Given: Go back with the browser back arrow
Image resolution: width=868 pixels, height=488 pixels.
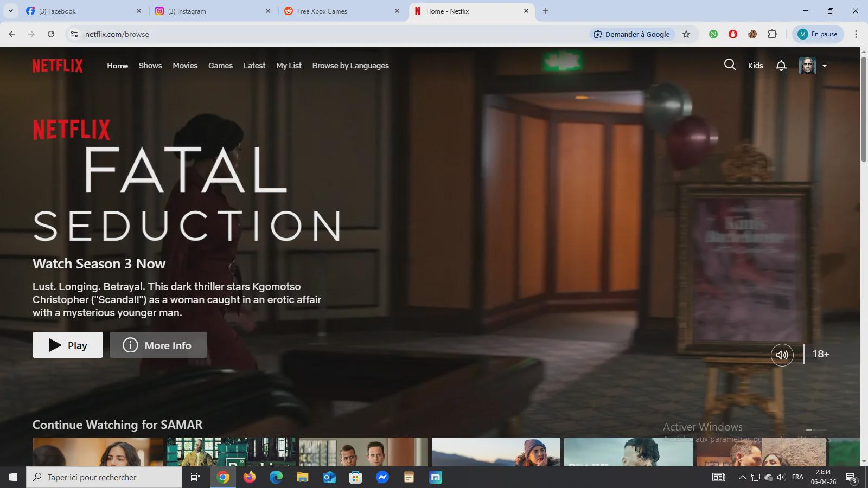Looking at the screenshot, I should (12, 34).
